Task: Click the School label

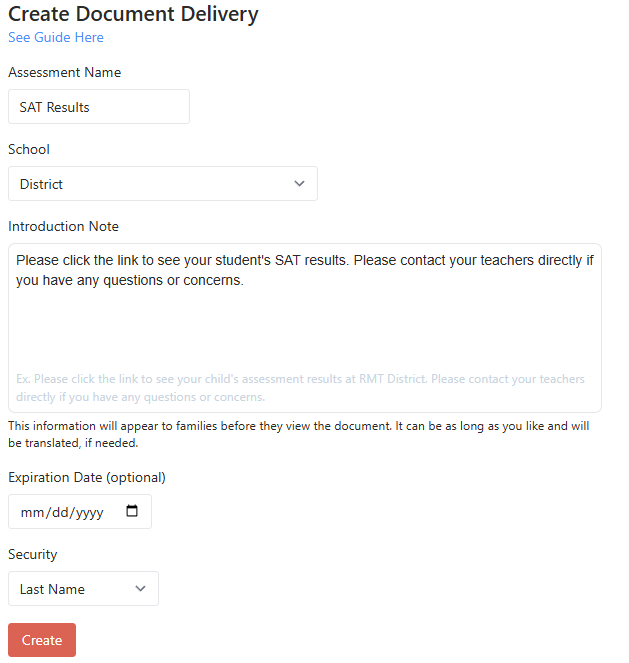Action: click(29, 149)
